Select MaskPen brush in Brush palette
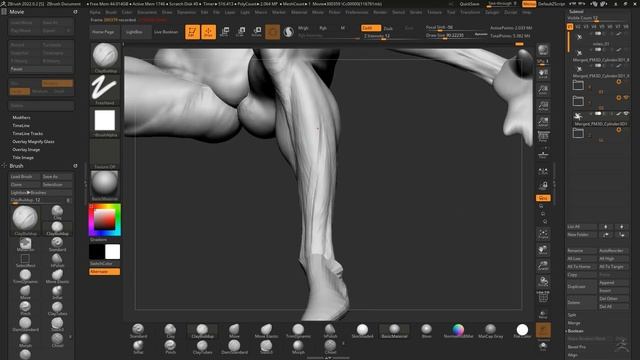640x360 pixels. pyautogui.click(x=25, y=244)
